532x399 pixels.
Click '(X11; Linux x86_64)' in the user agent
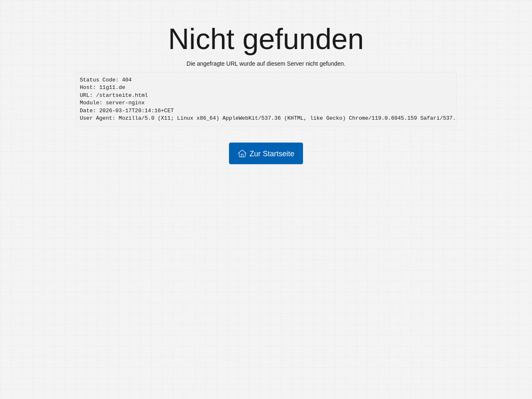tap(188, 118)
